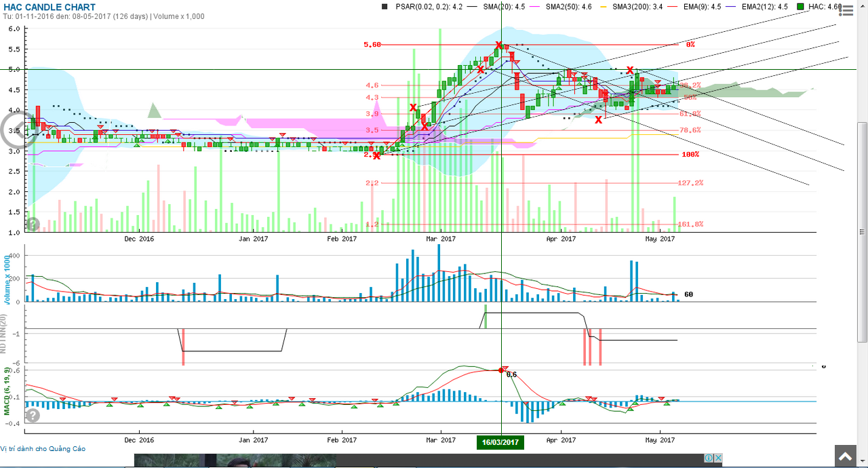Toggle SMA2(50) legend series
868x468 pixels.
click(x=569, y=6)
